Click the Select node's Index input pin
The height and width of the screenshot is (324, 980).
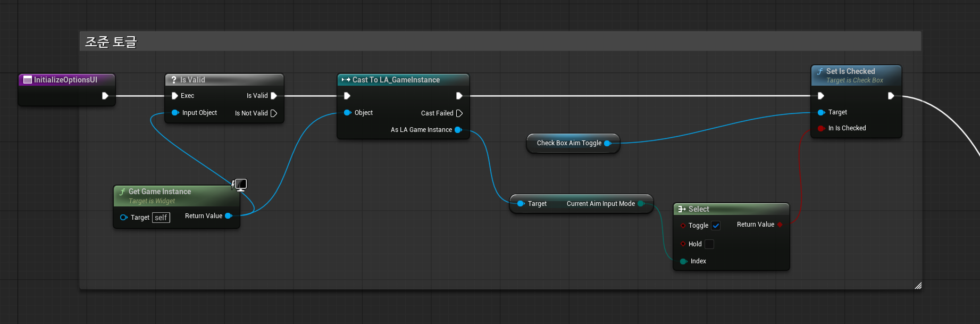click(x=684, y=261)
